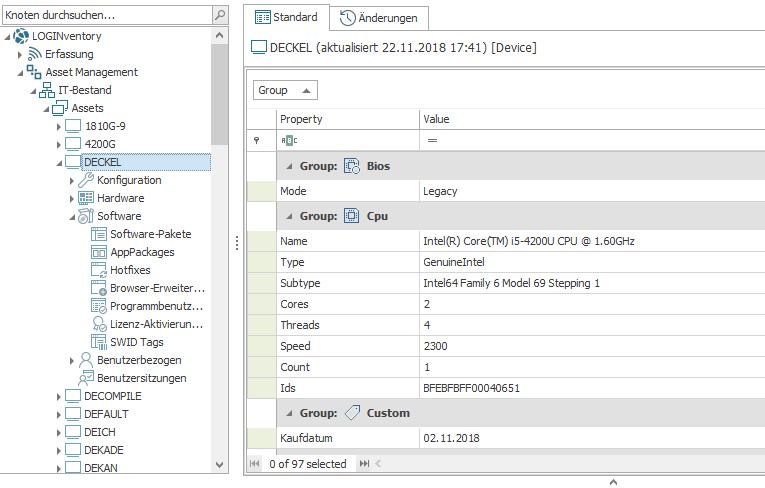Select the Hotfixes node icon

pos(99,270)
